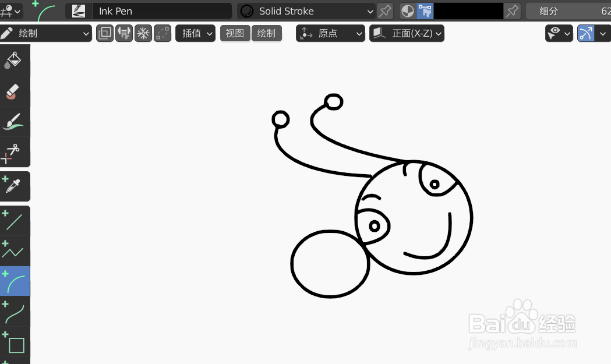Toggle the dashed add-weight-data icon

tap(163, 34)
